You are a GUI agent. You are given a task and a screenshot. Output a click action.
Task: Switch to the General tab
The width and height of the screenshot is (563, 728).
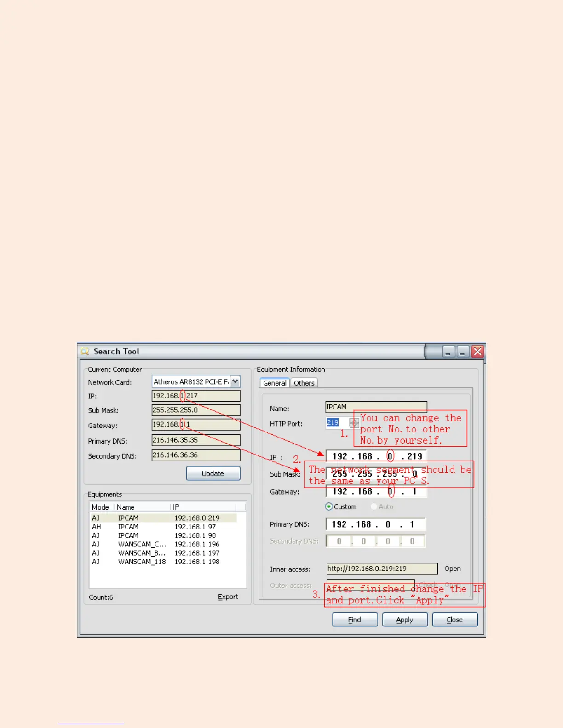(x=275, y=383)
